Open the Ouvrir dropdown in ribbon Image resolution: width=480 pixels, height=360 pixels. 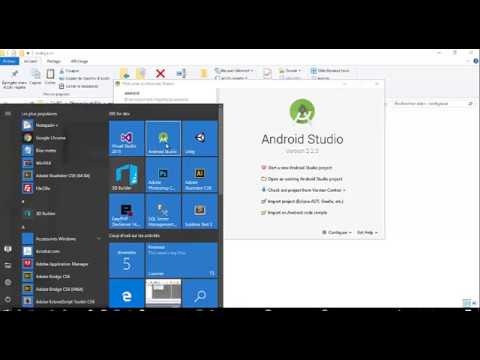(290, 70)
